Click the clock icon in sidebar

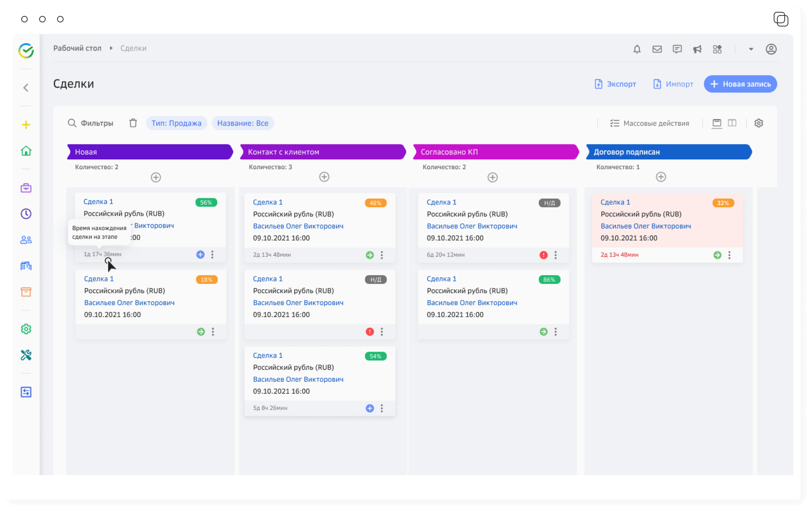coord(26,214)
